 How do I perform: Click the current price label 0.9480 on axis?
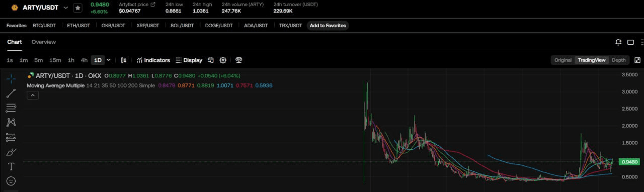pyautogui.click(x=630, y=162)
